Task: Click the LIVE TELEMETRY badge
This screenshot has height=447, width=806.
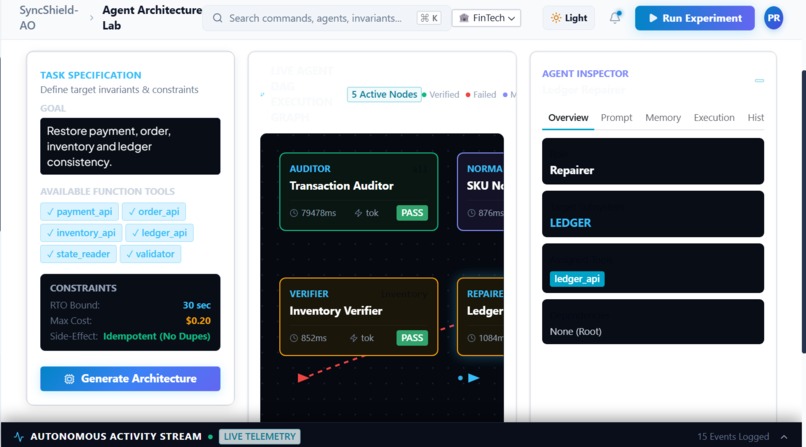Action: [260, 437]
